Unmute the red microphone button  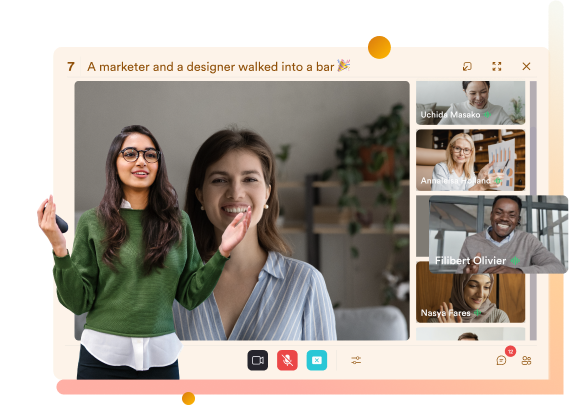coord(287,360)
